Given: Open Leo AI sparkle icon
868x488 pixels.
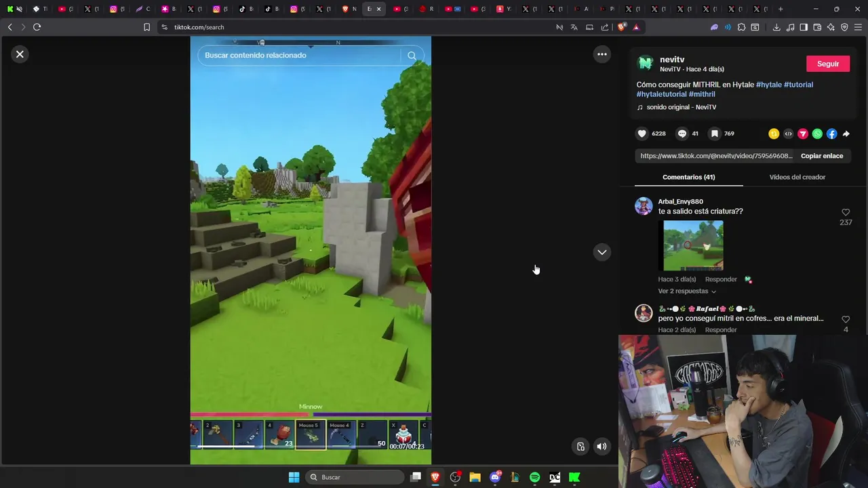Looking at the screenshot, I should [831, 27].
